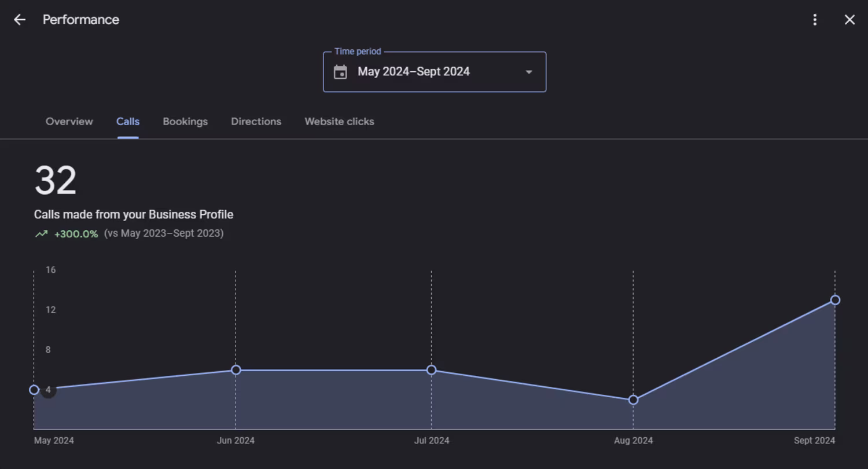Screen dimensions: 868x469
Task: Select the Calls tab
Action: 128,122
